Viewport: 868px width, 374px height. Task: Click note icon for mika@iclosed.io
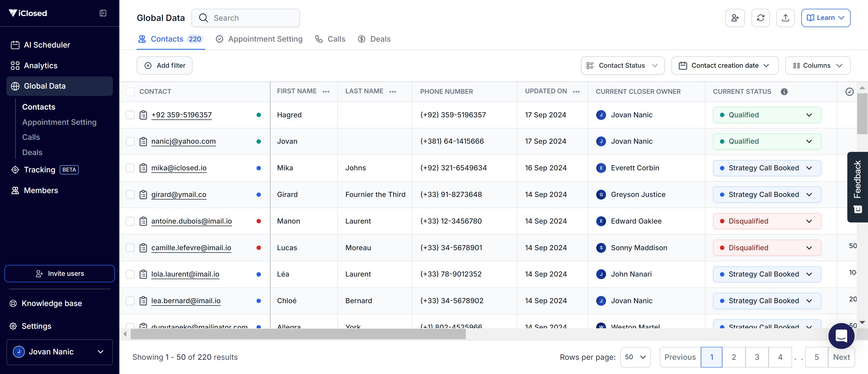[143, 168]
